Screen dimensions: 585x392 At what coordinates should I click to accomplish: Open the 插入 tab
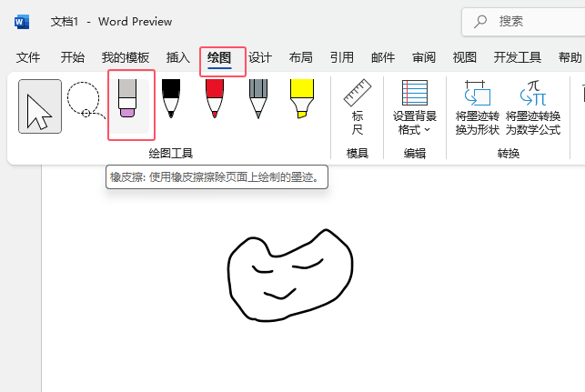[178, 57]
